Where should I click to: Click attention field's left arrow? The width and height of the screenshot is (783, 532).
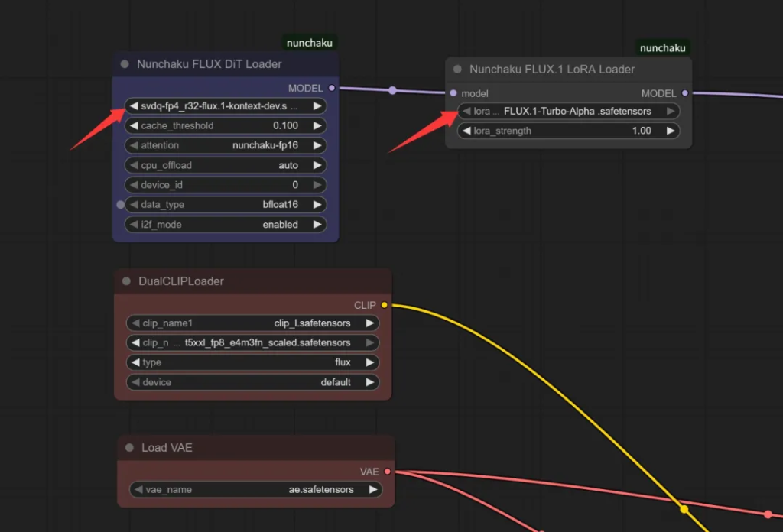click(133, 145)
